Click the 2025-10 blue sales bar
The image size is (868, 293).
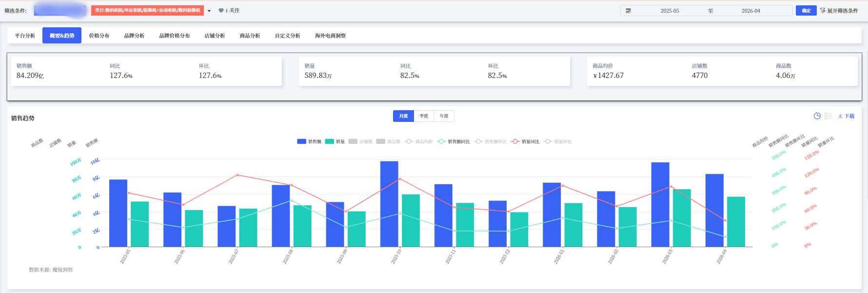(x=389, y=204)
